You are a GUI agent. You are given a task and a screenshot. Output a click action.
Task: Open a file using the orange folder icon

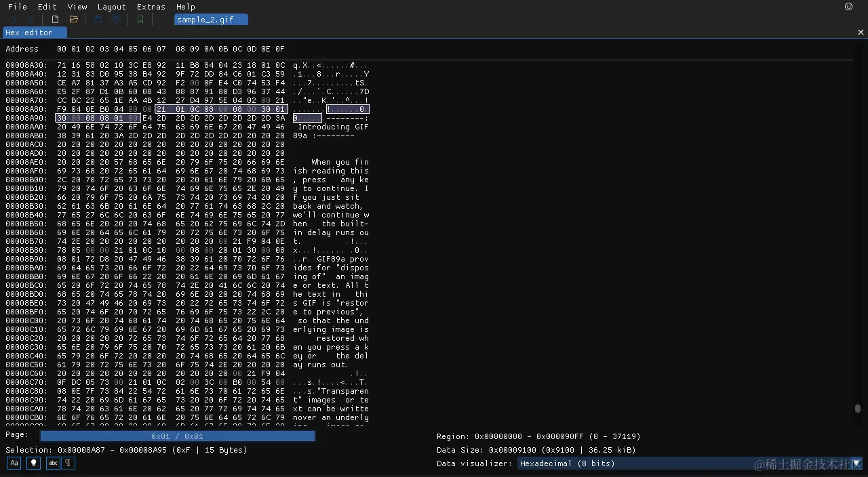tap(74, 20)
